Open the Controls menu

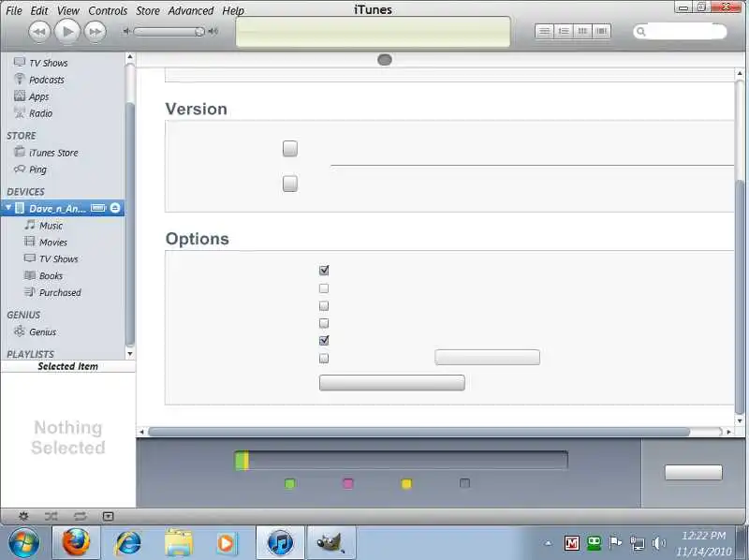coord(108,11)
